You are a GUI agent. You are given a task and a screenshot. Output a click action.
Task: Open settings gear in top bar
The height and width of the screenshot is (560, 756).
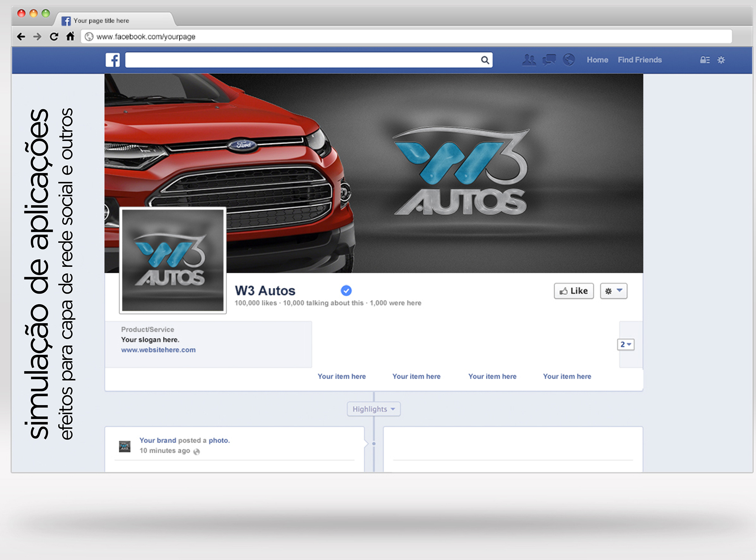point(721,60)
